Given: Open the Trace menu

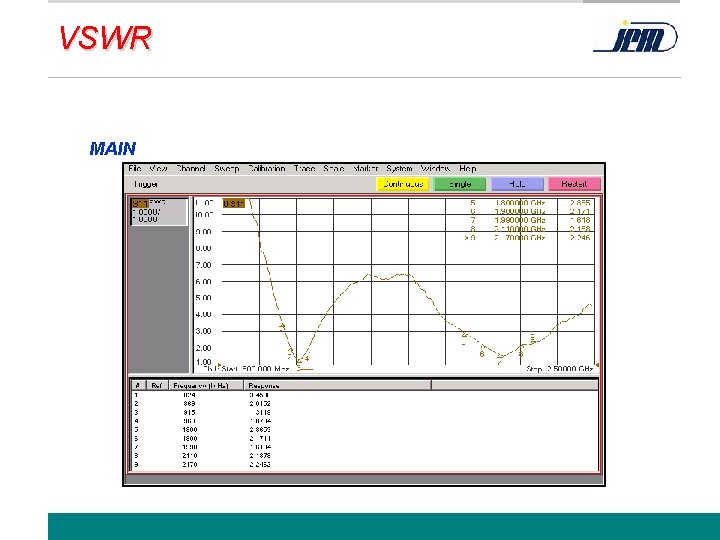Looking at the screenshot, I should click(x=304, y=169).
